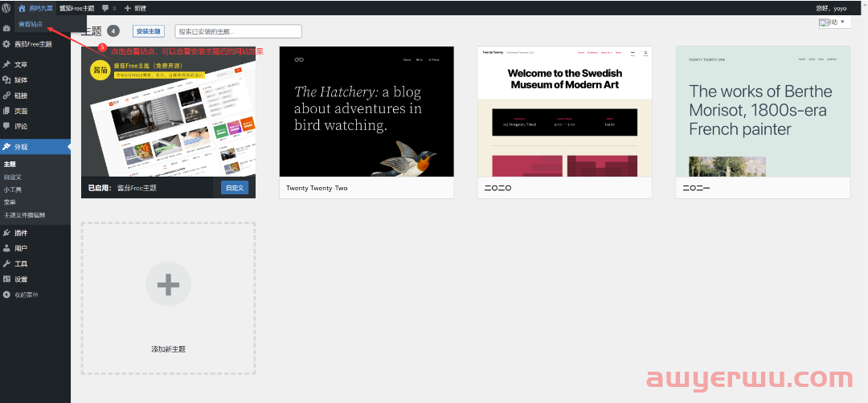Click the 安装主题 button
This screenshot has width=868, height=403.
click(149, 31)
